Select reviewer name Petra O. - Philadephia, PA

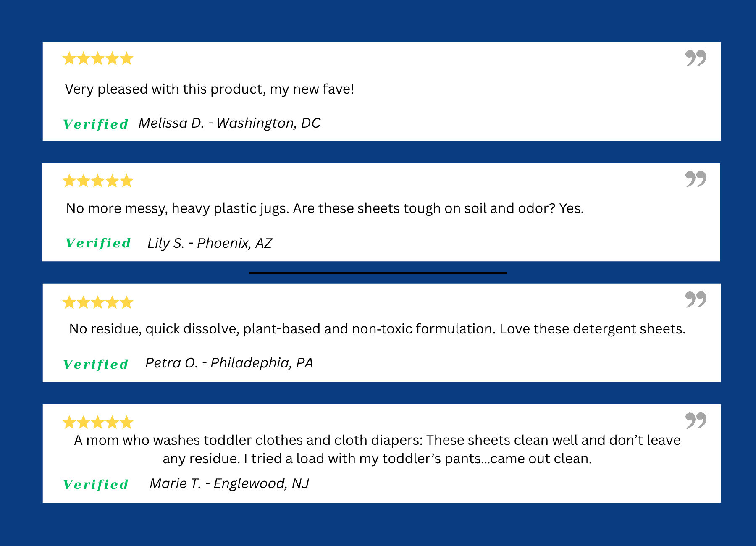click(x=229, y=363)
